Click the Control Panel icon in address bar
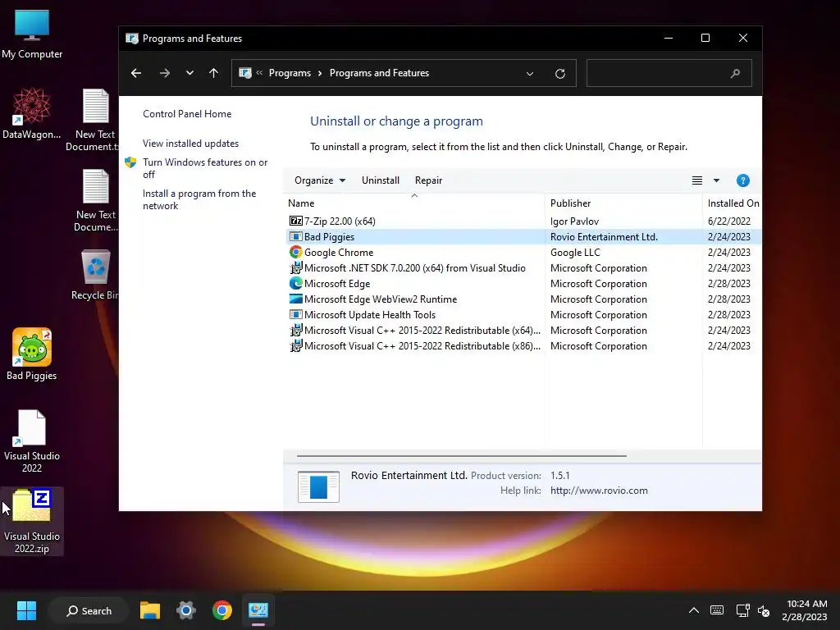The height and width of the screenshot is (630, 840). point(245,73)
